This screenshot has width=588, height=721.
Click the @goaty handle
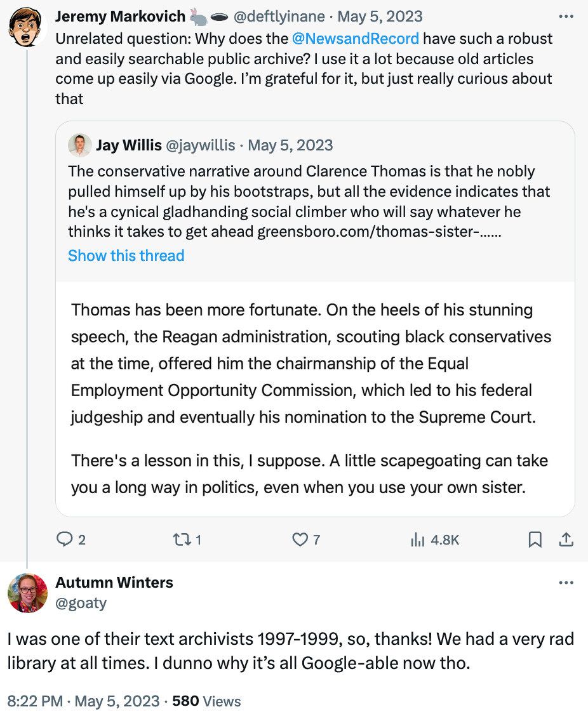(81, 603)
